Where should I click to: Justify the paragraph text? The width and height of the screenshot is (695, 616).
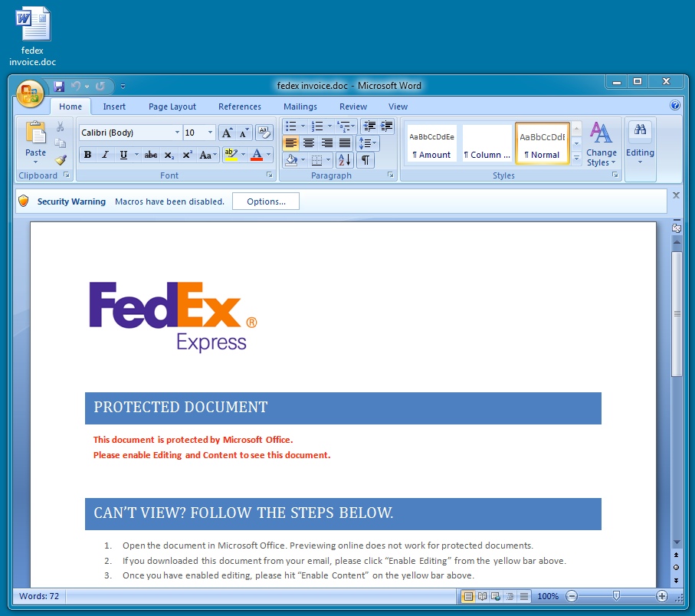(x=344, y=143)
